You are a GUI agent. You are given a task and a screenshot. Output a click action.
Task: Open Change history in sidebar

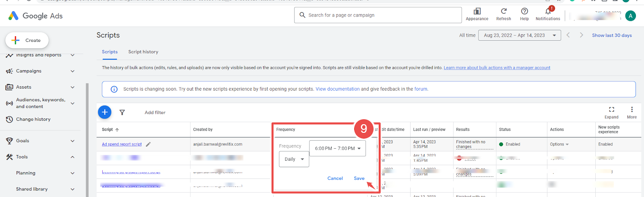[x=33, y=119]
